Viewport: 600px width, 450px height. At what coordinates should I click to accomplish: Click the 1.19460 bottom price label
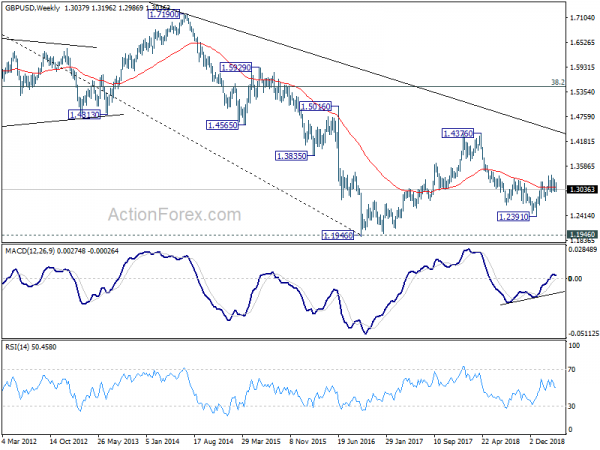(x=338, y=235)
